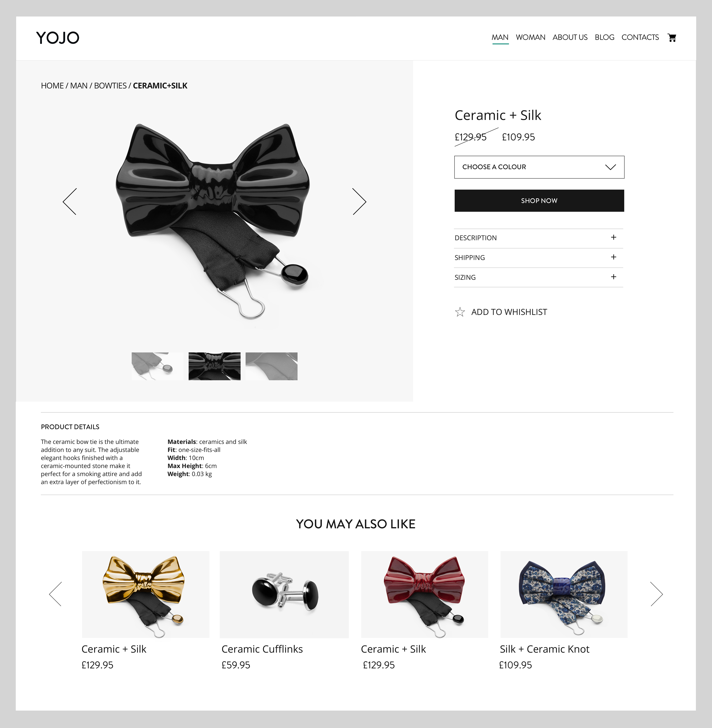
Task: Go to the Blog menu item
Action: 604,37
